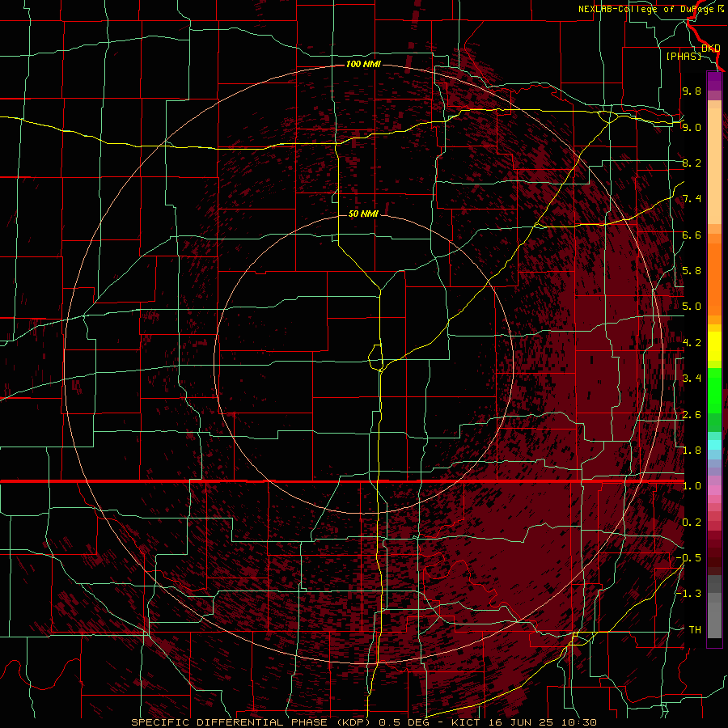728x728 pixels.
Task: Select the 1.8 value on the color scale
Action: (692, 451)
